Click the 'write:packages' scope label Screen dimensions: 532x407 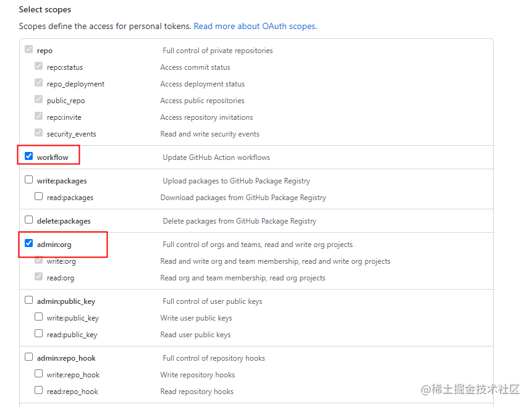(x=62, y=181)
